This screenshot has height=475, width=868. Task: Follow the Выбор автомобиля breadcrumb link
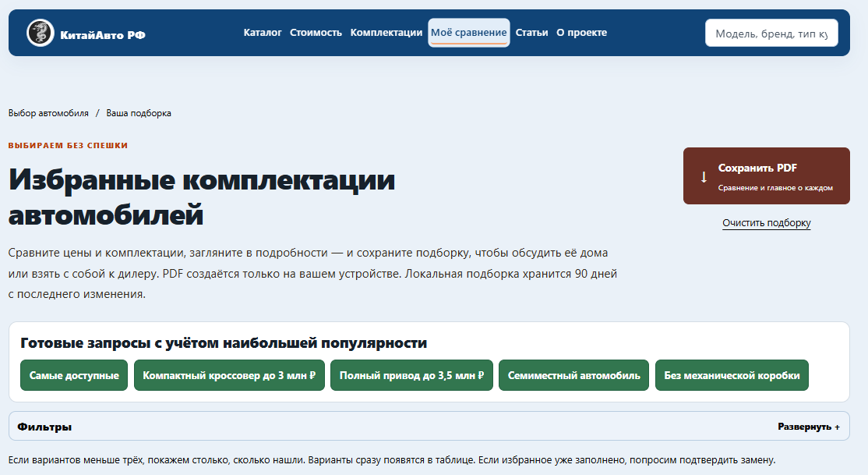coord(48,113)
